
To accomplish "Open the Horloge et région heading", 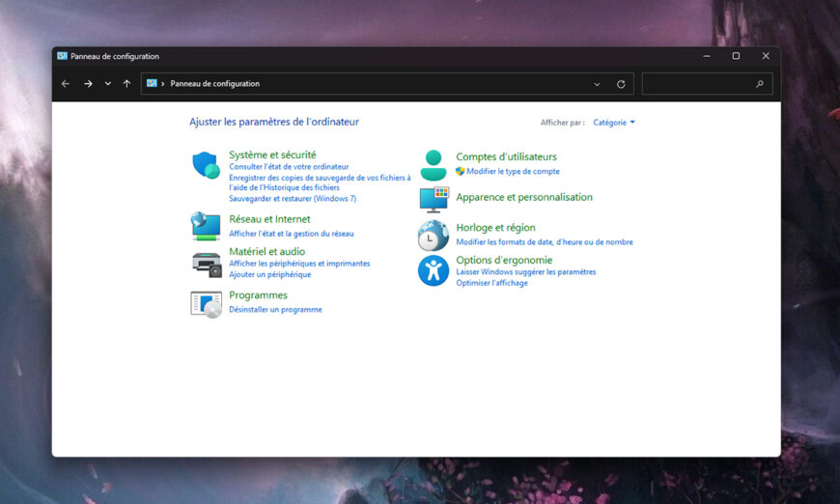I will [x=495, y=228].
